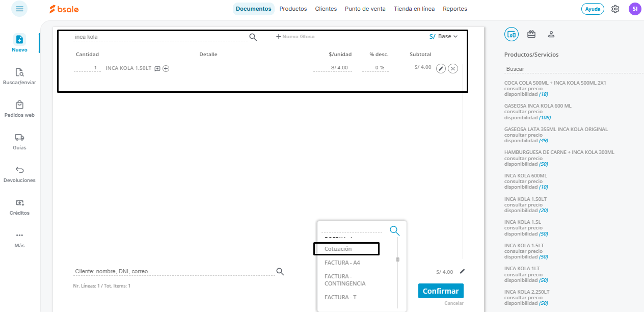Select HAMBURGUESA DE CARNE + INCA KOLA 300ML
The height and width of the screenshot is (312, 644).
[559, 152]
